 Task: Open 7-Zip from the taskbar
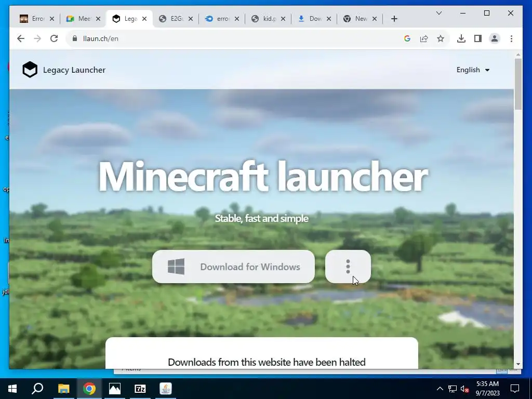[x=140, y=389]
